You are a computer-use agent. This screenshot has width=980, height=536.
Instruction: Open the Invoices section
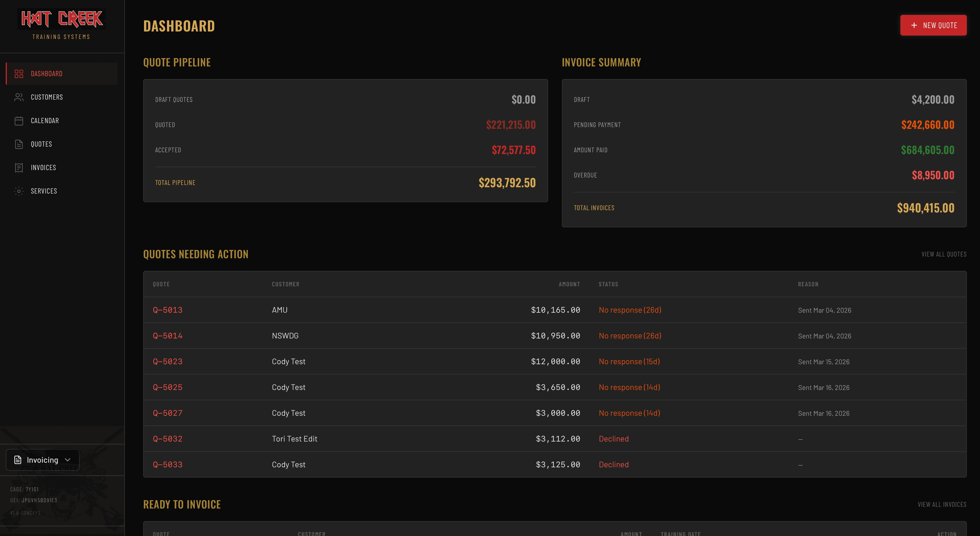(x=62, y=168)
